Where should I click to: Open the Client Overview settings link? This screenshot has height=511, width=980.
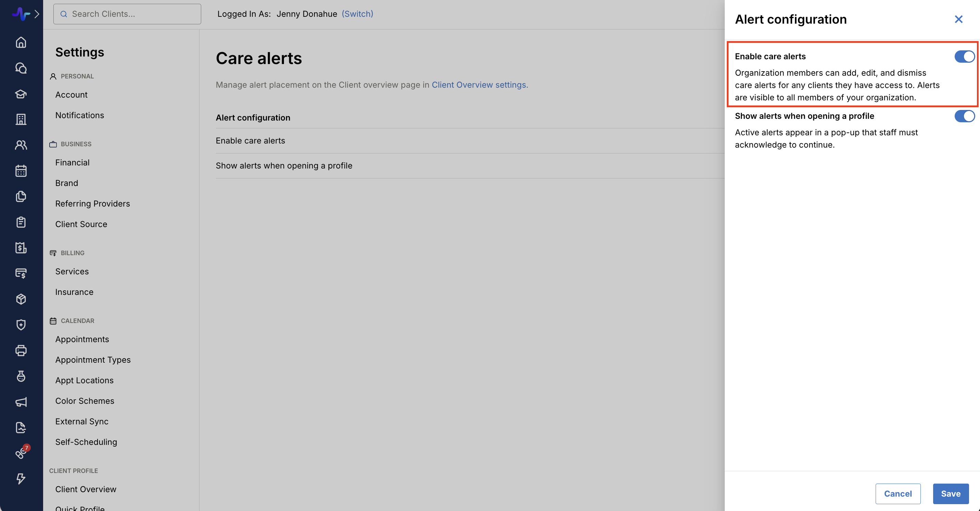pos(480,85)
